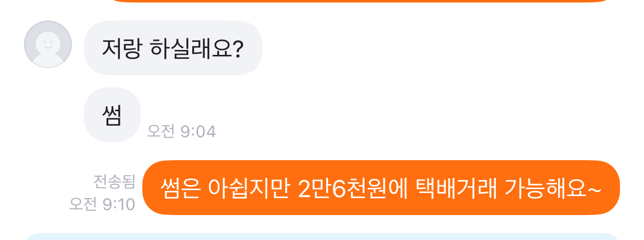
Task: Tap the smiley face inside the avatar
Action: point(48,44)
